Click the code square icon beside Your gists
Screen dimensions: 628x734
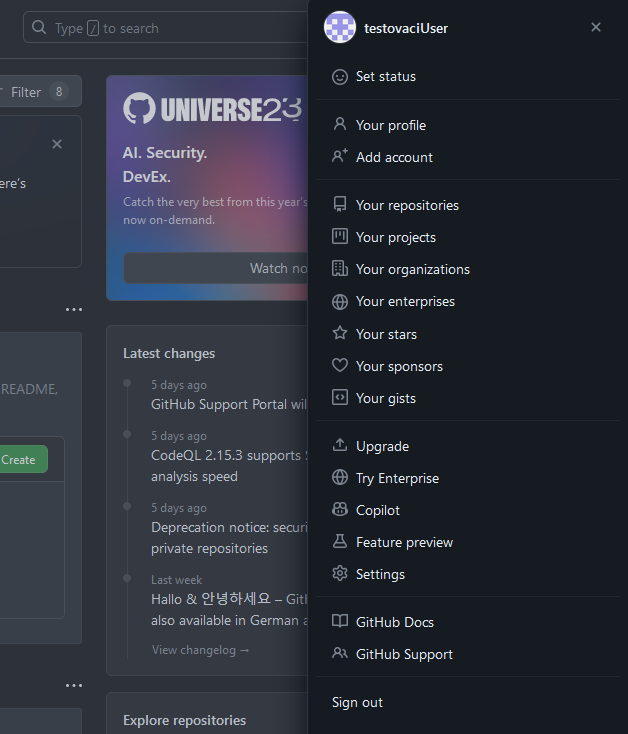pos(340,397)
